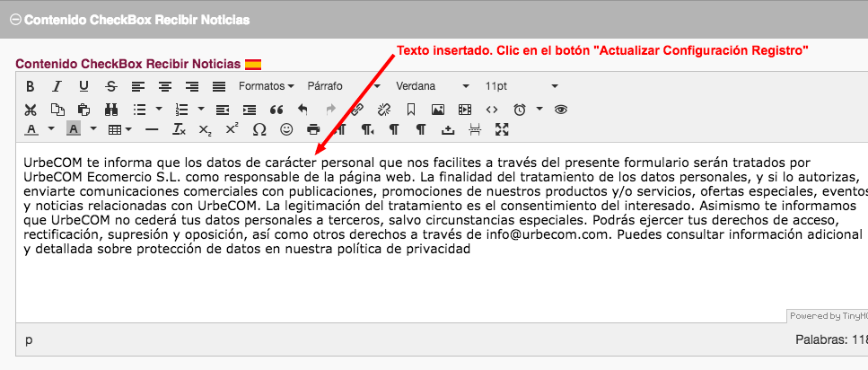Click the word UrbeCOM starting the paragraph
Image resolution: width=868 pixels, height=370 pixels.
(53, 163)
